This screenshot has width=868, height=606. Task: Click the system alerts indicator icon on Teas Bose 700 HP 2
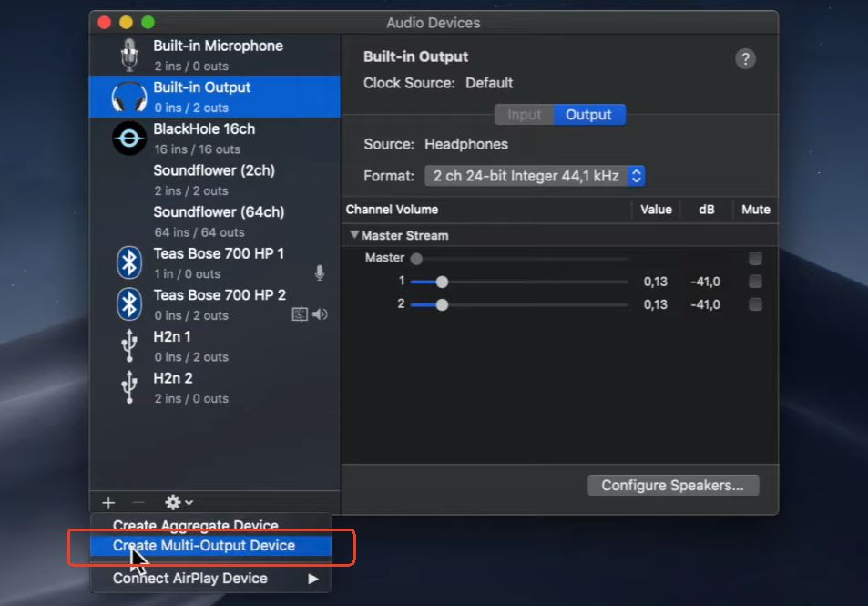[x=300, y=314]
